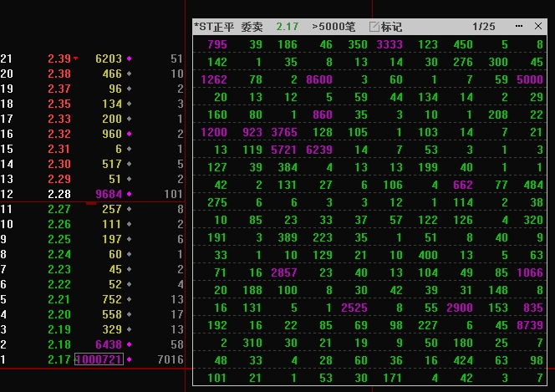Toggle the 标记 edit icon in the popup header
Screen dimensions: 555x392
pyautogui.click(x=374, y=27)
